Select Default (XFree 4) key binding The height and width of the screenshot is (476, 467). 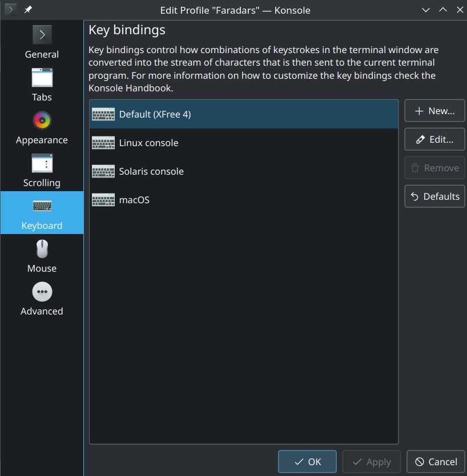click(155, 114)
